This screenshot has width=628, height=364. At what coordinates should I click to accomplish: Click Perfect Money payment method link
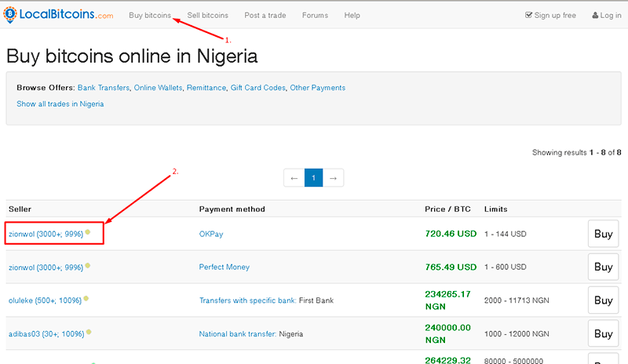click(225, 267)
